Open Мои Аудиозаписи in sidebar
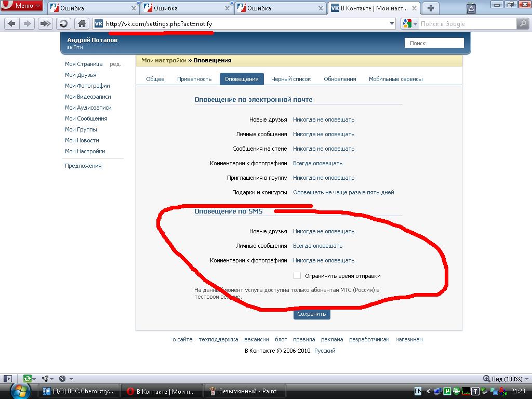This screenshot has width=532, height=399. 88,107
